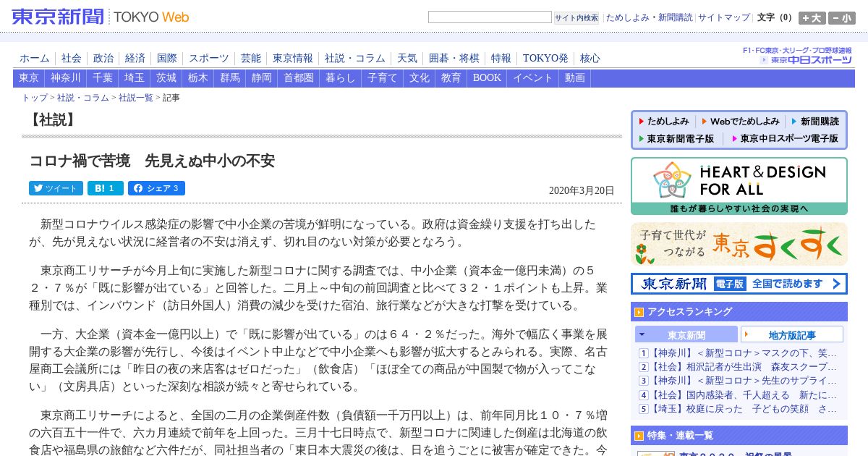Image resolution: width=868 pixels, height=456 pixels.
Task: Switch ranking to 地方版記事 tab
Action: click(792, 335)
